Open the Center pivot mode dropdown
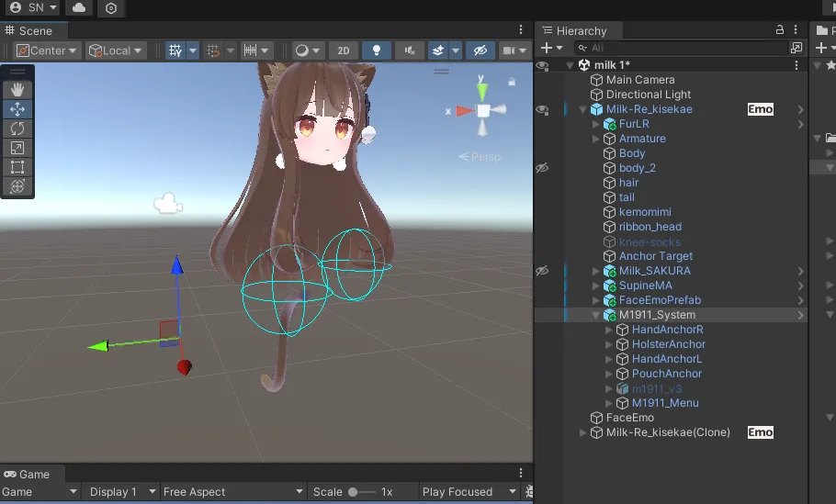This screenshot has width=836, height=504. [x=48, y=50]
